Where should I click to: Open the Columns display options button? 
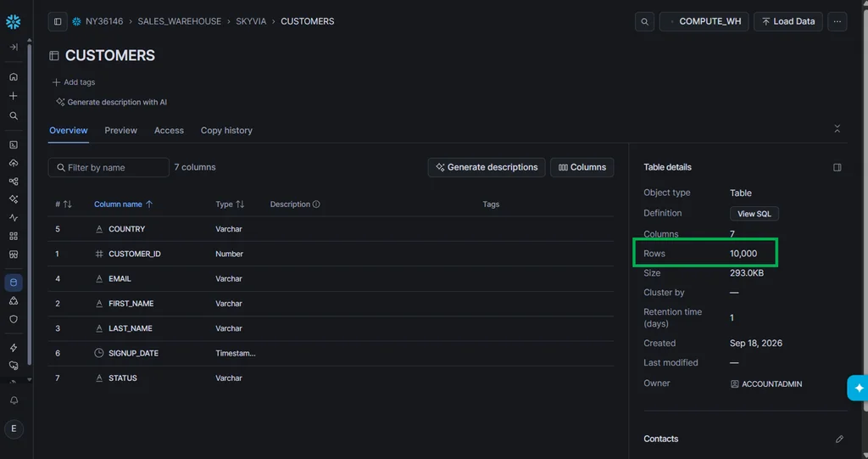581,167
